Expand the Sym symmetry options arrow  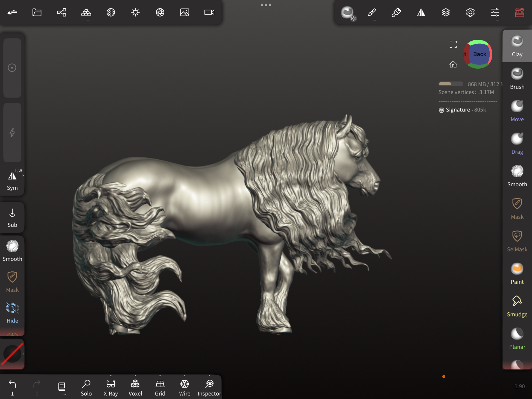click(x=23, y=176)
